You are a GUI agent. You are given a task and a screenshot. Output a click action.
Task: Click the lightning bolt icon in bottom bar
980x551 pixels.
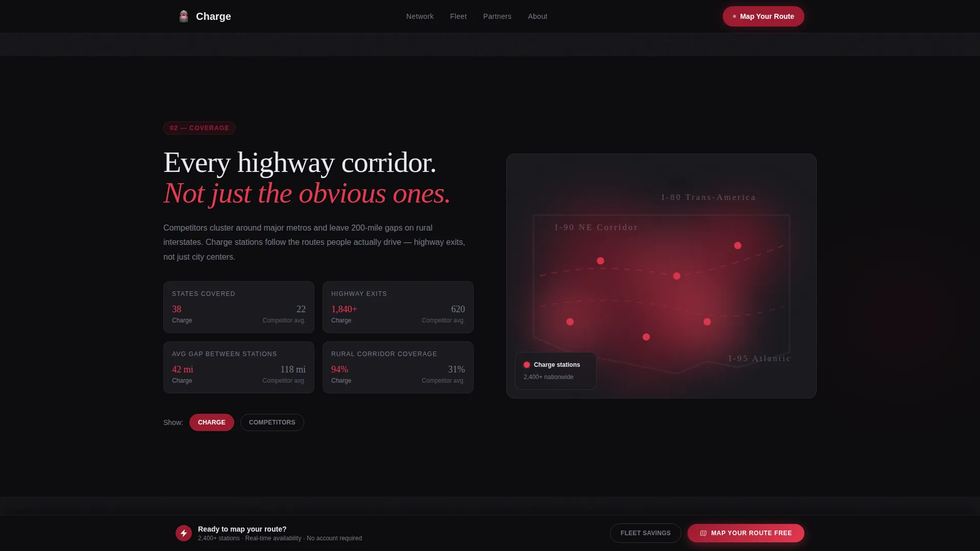[184, 533]
